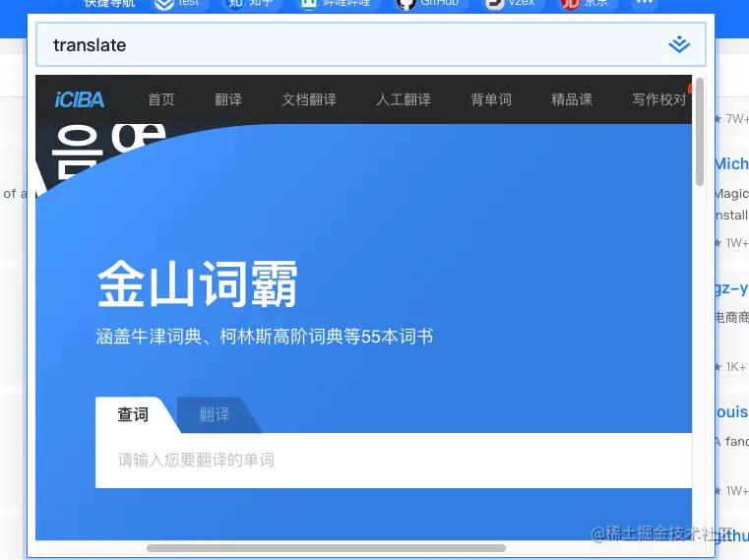Open the 精品课 nav item

point(572,99)
